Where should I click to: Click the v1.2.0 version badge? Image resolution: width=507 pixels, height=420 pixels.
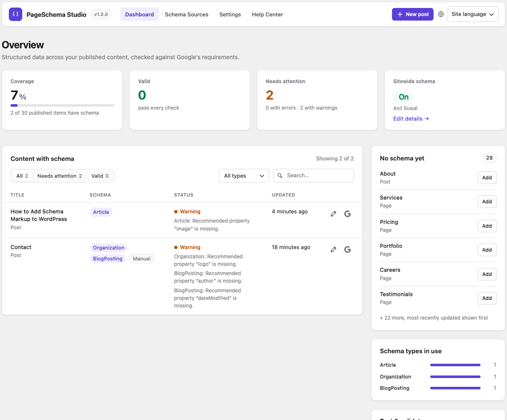pos(101,14)
